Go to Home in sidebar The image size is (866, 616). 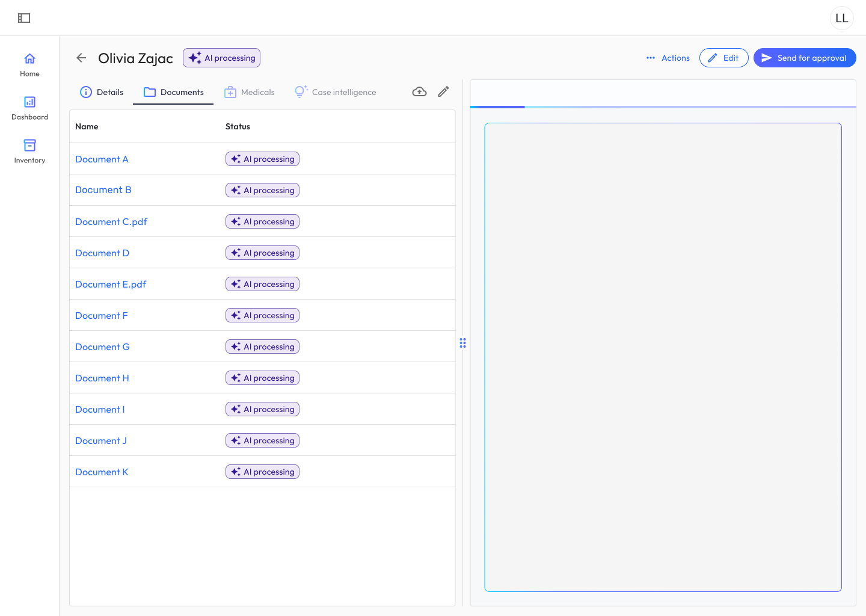coord(29,65)
